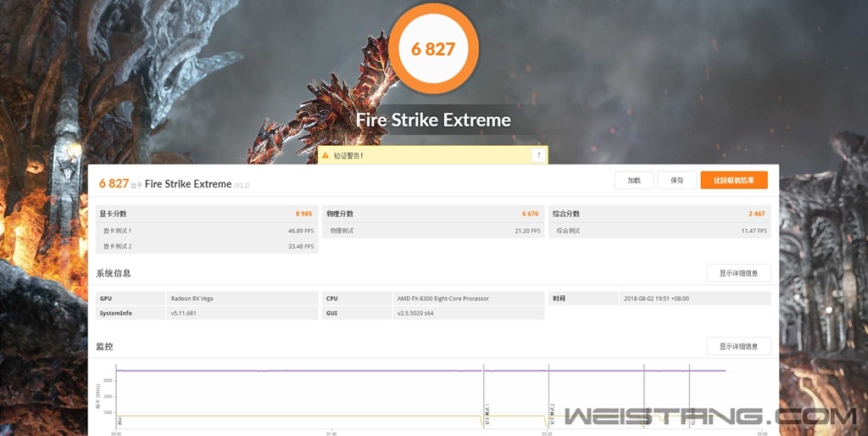Click the 系统信息 section heading
Screen dimensions: 868x436
[114, 273]
